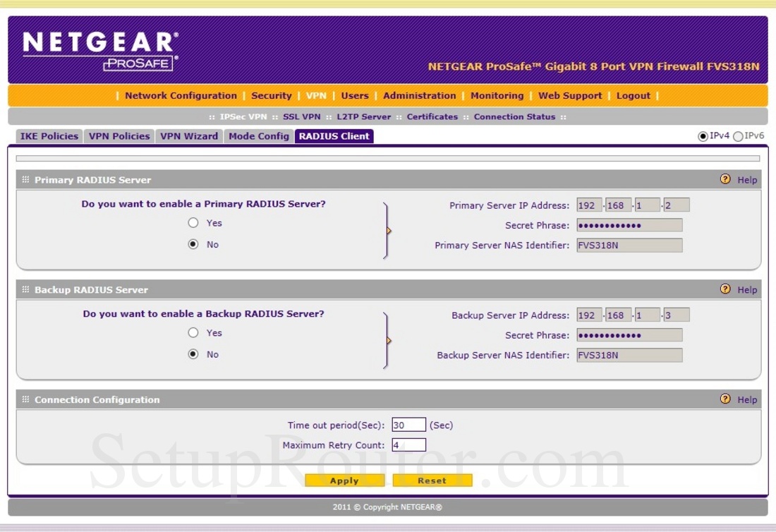This screenshot has height=532, width=776.
Task: Open the Administration menu
Action: [419, 95]
